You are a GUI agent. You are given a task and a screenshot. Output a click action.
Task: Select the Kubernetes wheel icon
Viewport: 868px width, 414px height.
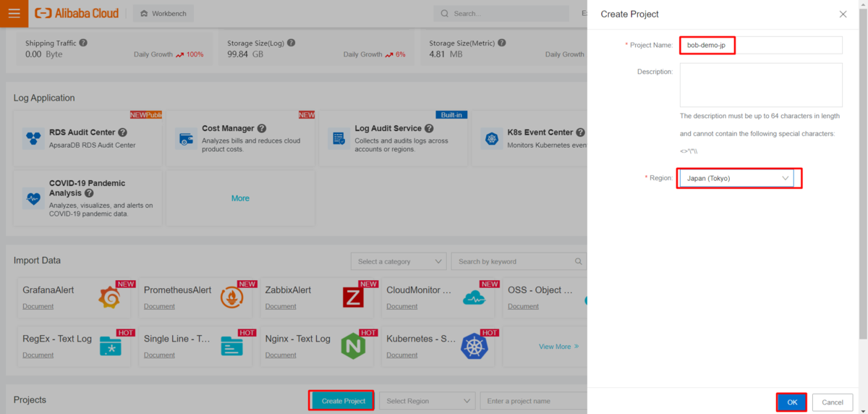click(475, 346)
